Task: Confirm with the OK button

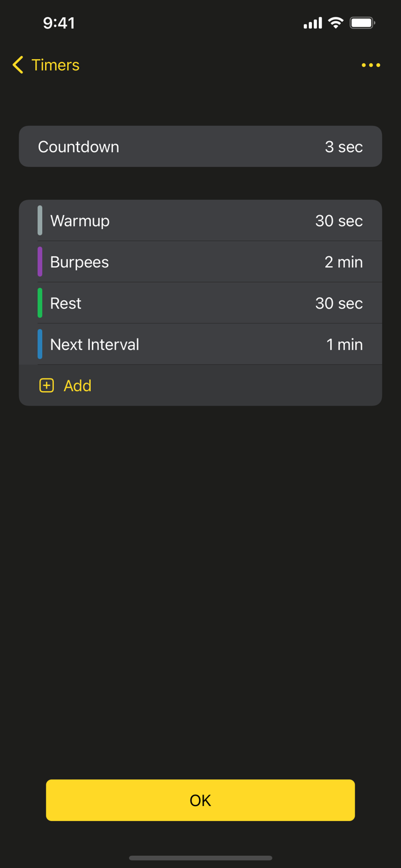Action: [x=200, y=800]
